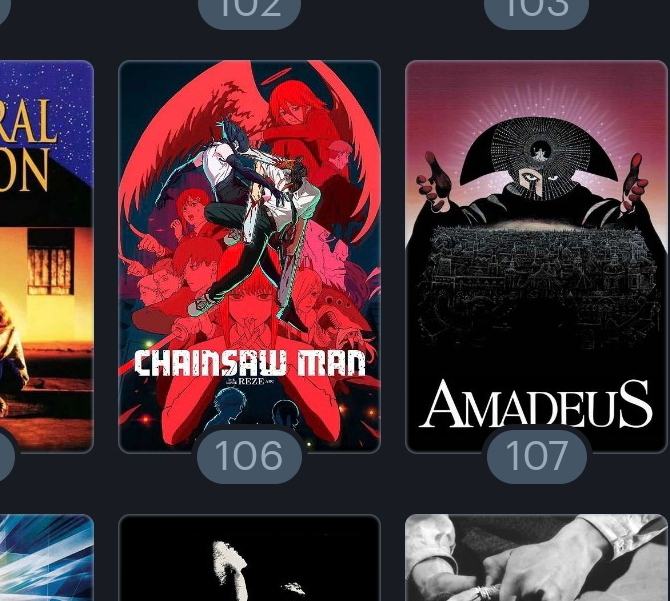
Task: Click the cut-off badge under the golden-letter poster
Action: 6,456
